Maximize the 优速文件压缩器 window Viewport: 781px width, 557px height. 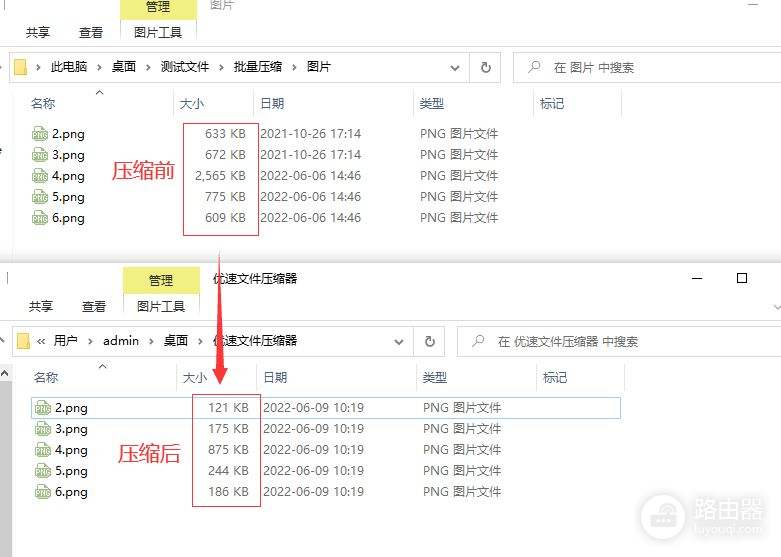click(742, 278)
